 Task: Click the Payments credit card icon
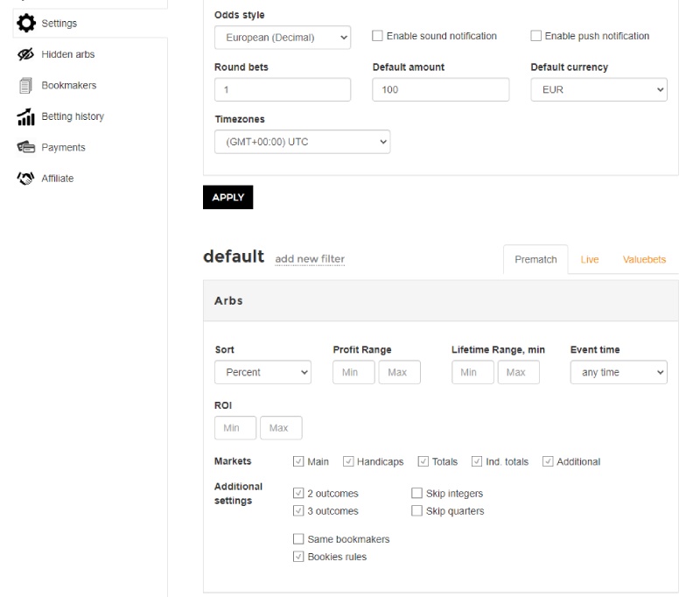[26, 147]
